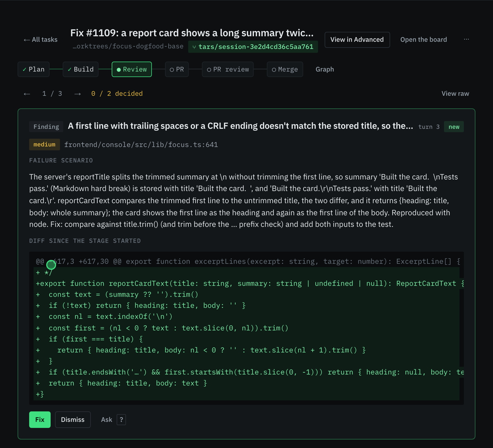
Task: Dismiss this finding
Action: point(73,419)
